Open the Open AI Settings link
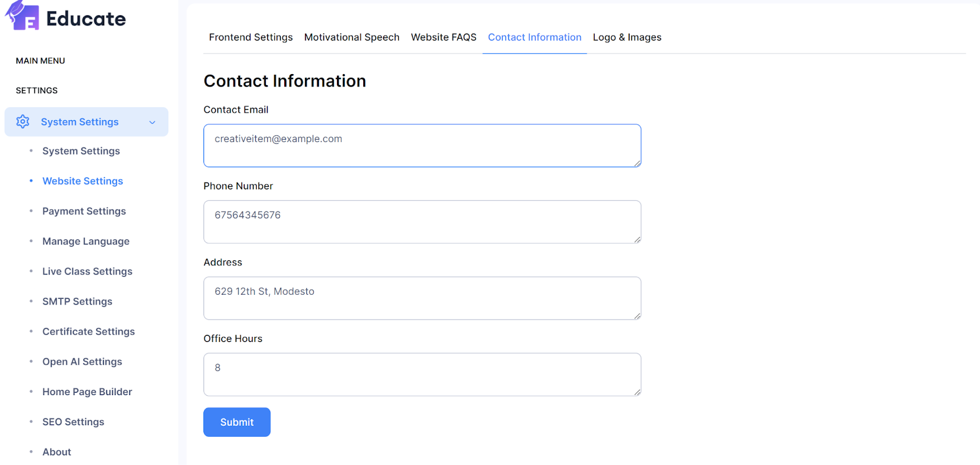980x465 pixels. [82, 361]
